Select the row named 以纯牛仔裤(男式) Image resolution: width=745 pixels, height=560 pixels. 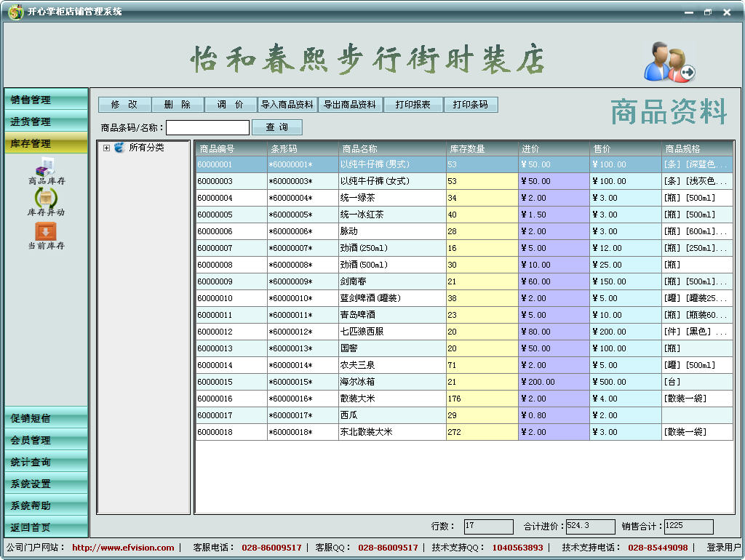tap(464, 164)
